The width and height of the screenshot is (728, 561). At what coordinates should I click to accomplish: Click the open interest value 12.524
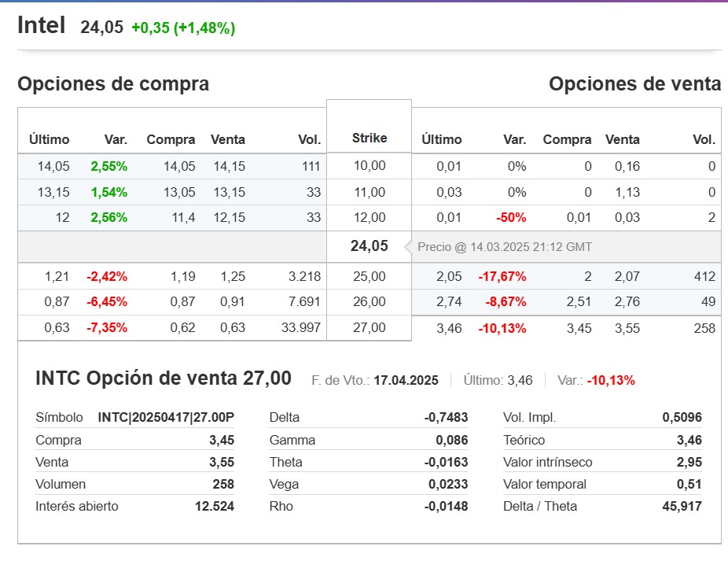tap(214, 506)
